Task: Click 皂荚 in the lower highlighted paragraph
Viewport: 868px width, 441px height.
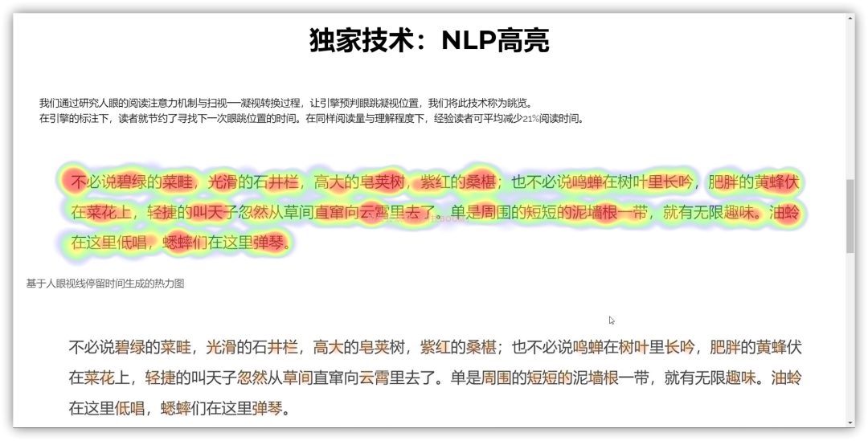Action: click(375, 348)
